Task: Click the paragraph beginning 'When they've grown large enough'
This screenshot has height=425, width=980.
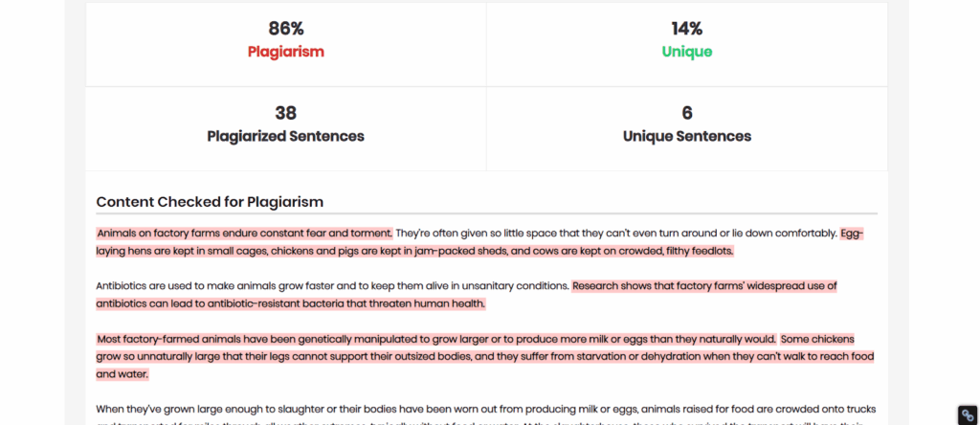Action: [x=486, y=415]
